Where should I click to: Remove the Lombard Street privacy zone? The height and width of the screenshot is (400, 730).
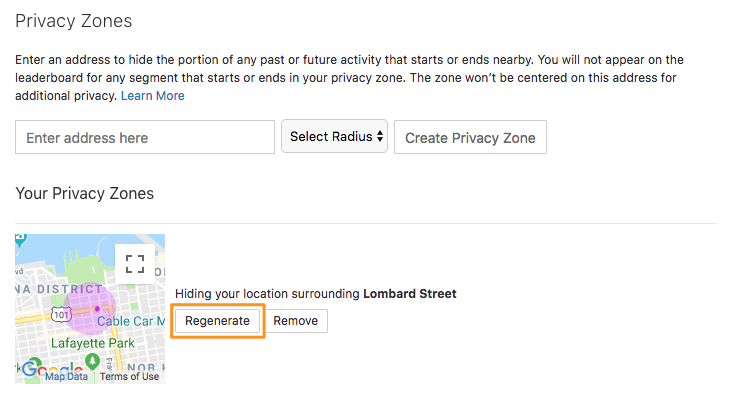pyautogui.click(x=296, y=321)
